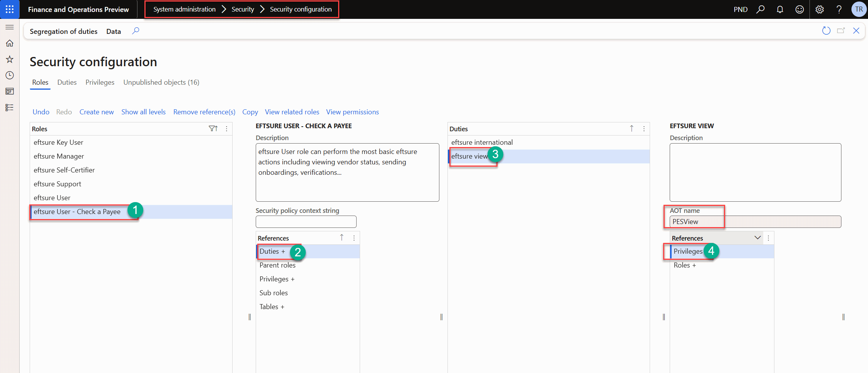
Task: Expand the duty References chevron dropdown
Action: tap(757, 238)
